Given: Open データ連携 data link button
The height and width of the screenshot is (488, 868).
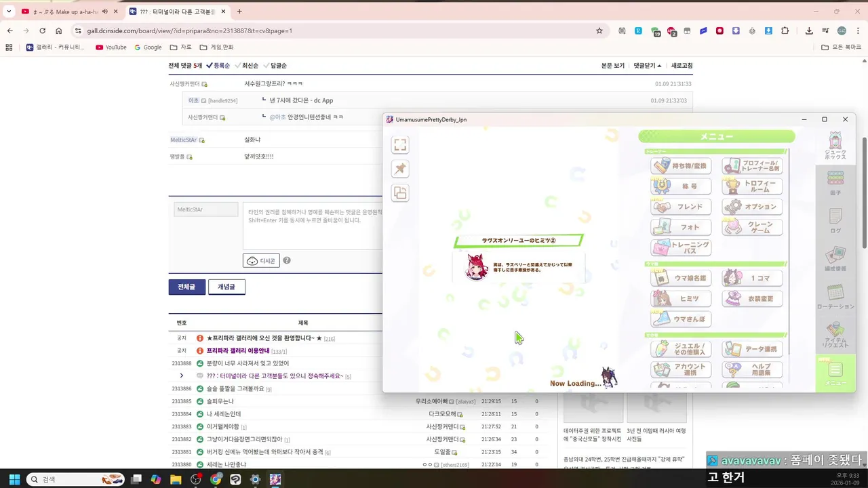Looking at the screenshot, I should (x=753, y=349).
